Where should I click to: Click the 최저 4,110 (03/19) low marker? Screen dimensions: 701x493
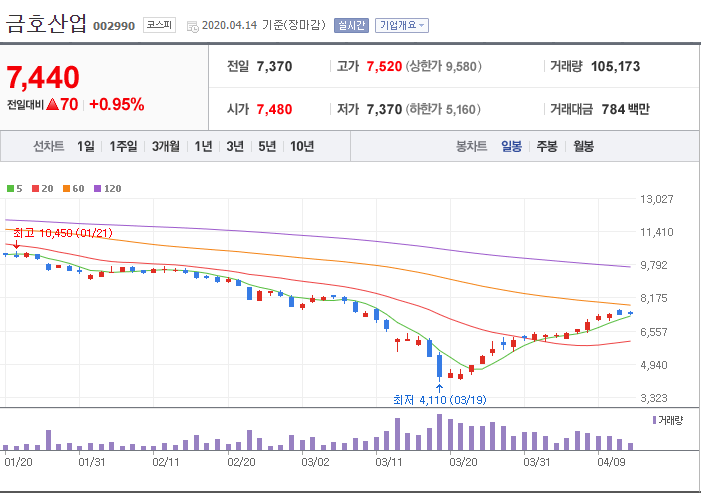coord(439,400)
